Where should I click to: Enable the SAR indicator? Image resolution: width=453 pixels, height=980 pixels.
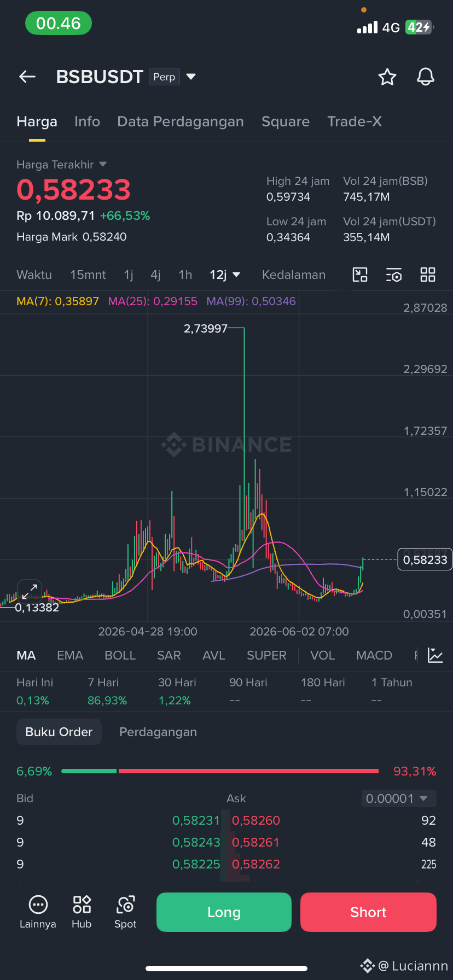tap(169, 655)
